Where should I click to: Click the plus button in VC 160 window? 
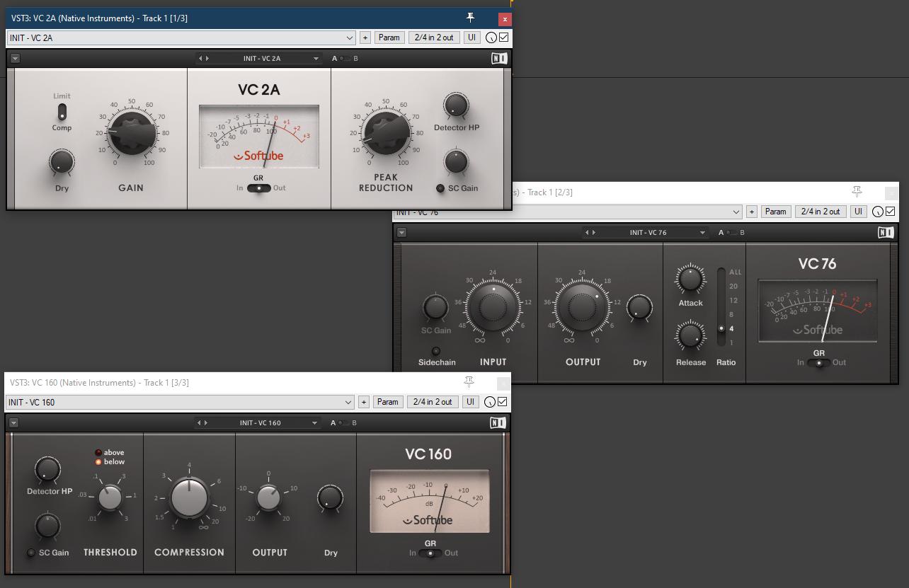click(x=364, y=402)
